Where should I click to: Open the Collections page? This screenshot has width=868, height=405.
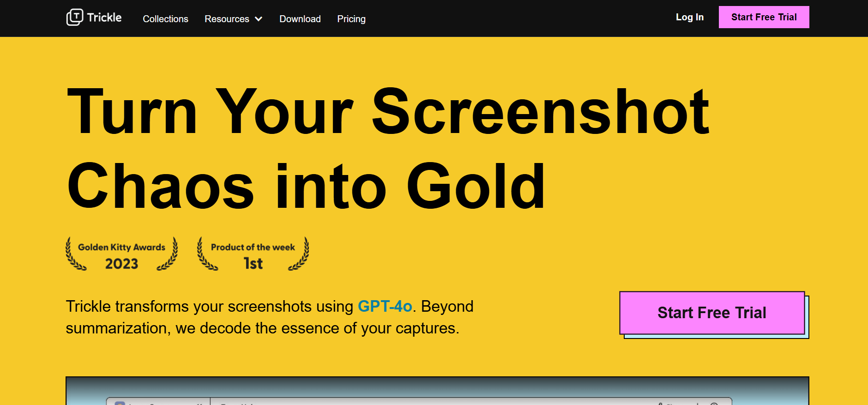(x=165, y=19)
